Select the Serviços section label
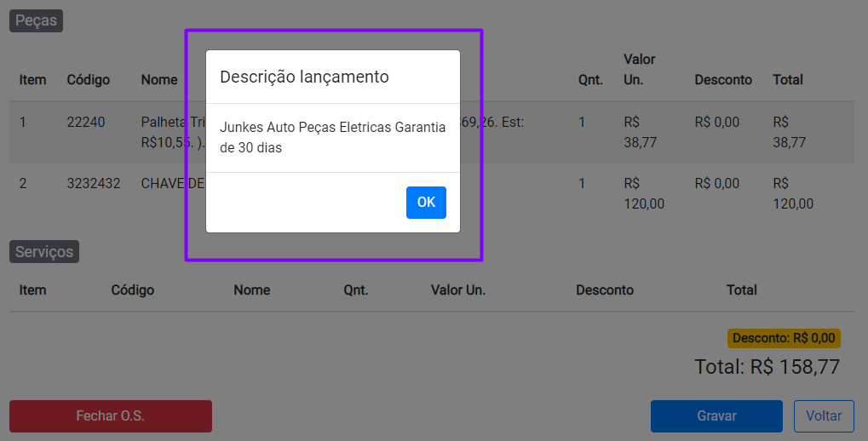This screenshot has height=441, width=868. [x=44, y=252]
